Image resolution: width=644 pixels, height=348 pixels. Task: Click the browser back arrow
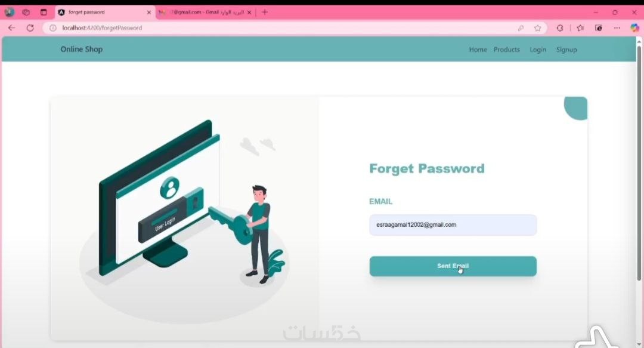(x=11, y=28)
